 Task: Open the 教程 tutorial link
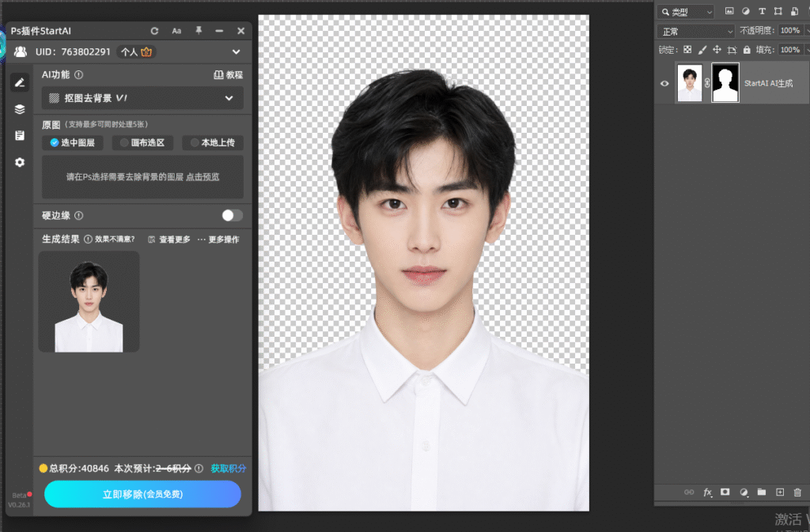point(228,75)
